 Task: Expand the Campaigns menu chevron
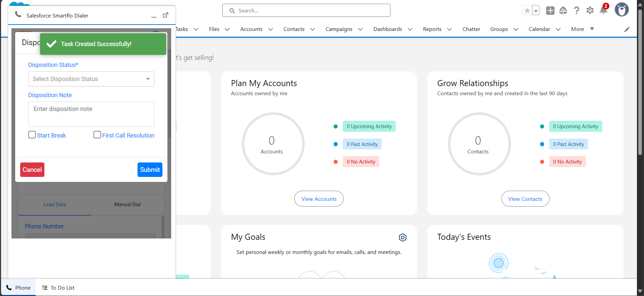pyautogui.click(x=361, y=29)
